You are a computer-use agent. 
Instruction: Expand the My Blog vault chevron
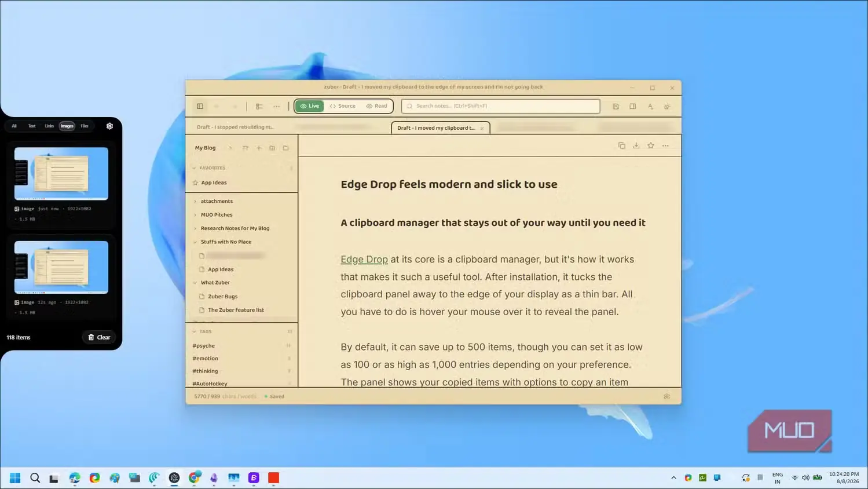[230, 148]
